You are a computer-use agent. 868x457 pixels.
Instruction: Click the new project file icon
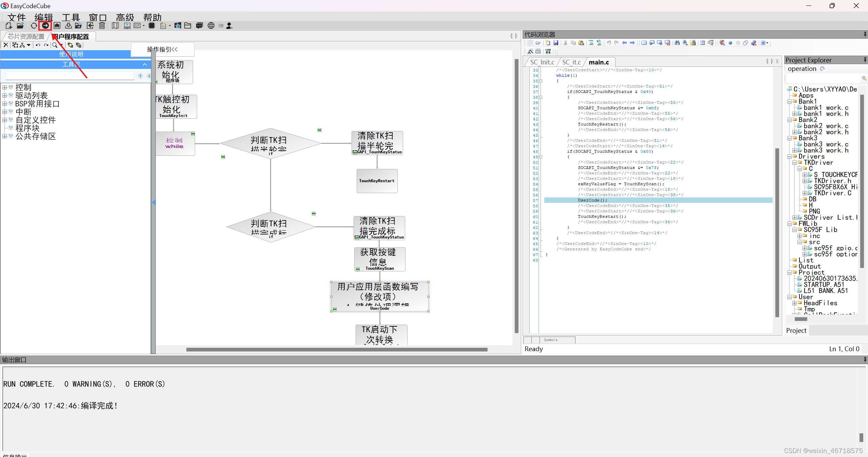click(9, 26)
